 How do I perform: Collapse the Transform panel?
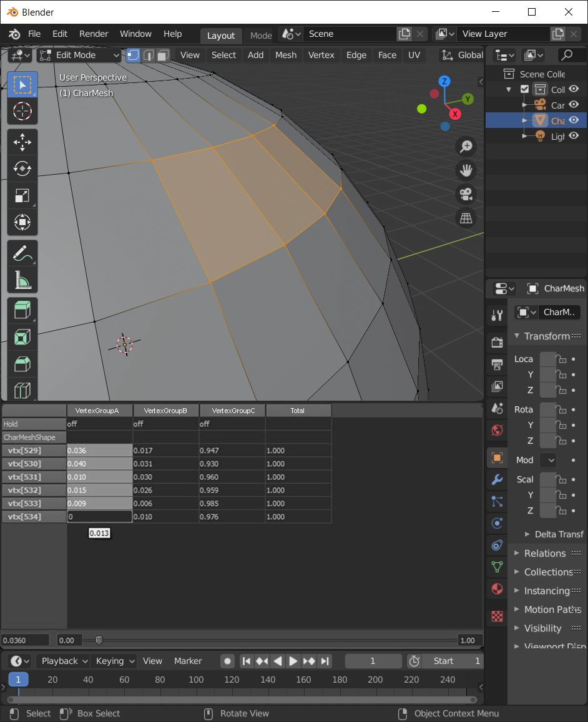coord(547,336)
